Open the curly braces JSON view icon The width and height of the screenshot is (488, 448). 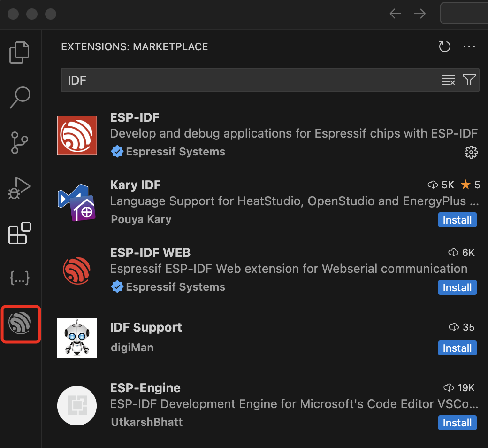[20, 278]
